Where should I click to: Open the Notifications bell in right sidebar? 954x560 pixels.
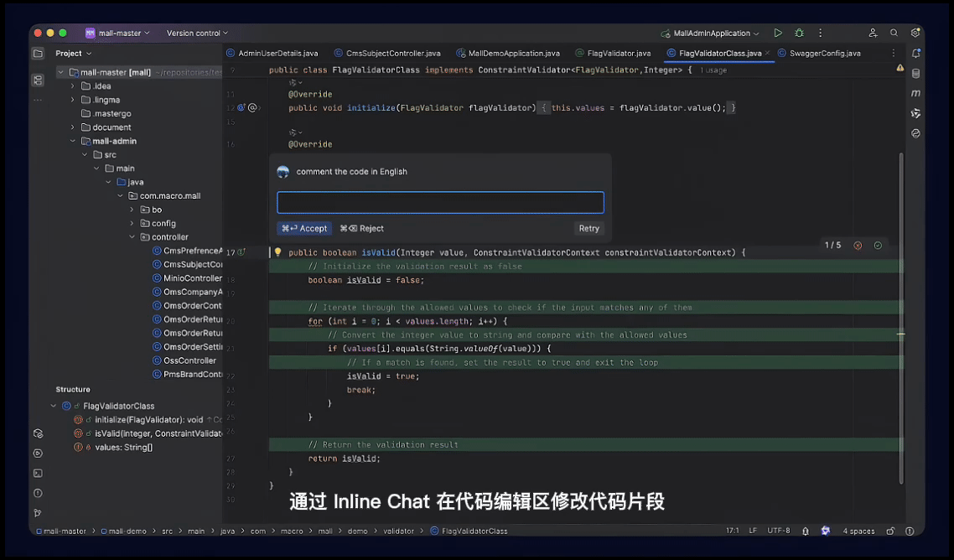tap(915, 54)
